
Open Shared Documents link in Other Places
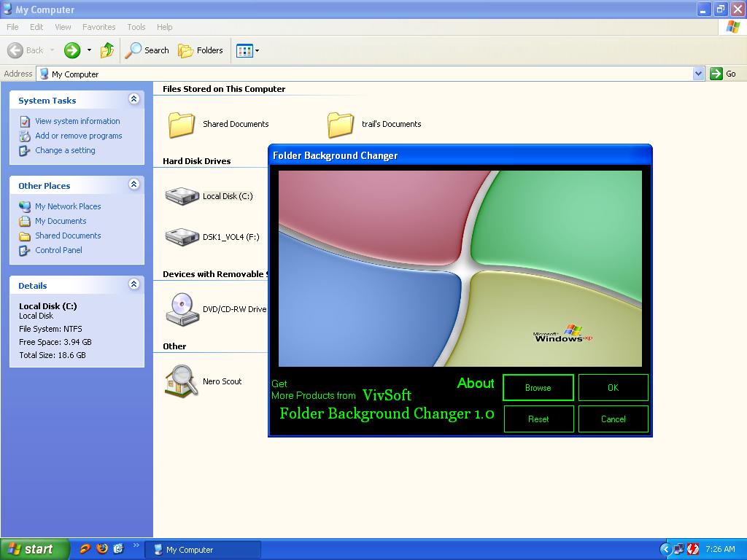(x=68, y=236)
